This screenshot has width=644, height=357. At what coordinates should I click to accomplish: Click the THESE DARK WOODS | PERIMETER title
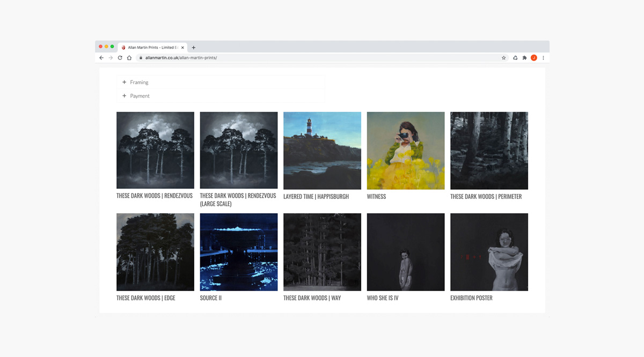(486, 197)
